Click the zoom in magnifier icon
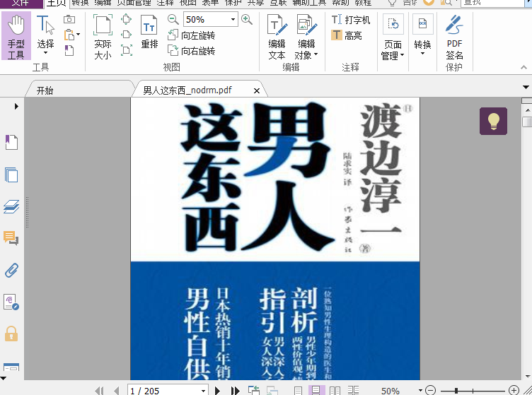The height and width of the screenshot is (395, 532). (x=247, y=19)
